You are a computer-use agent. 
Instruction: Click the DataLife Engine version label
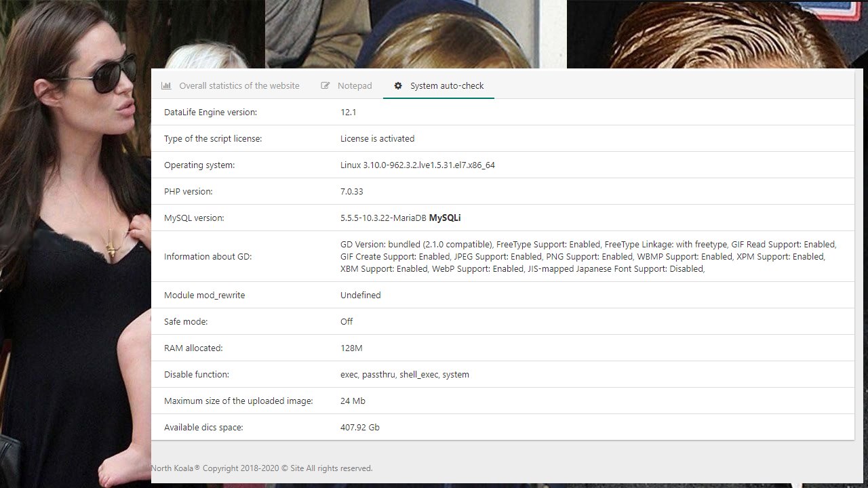210,113
